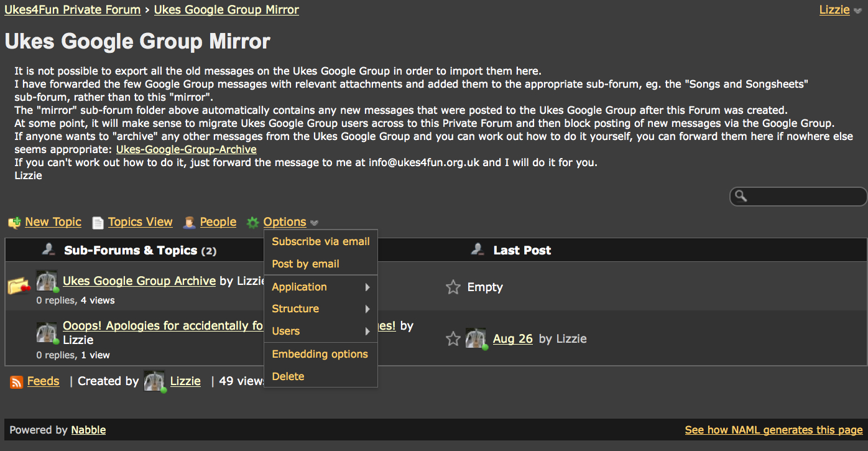868x451 pixels.
Task: Expand the Structure submenu
Action: click(320, 309)
